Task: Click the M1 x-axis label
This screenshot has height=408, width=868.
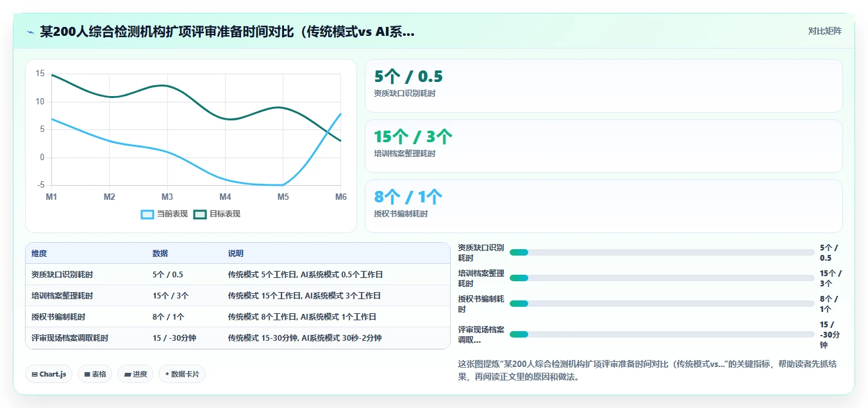Action: click(51, 197)
